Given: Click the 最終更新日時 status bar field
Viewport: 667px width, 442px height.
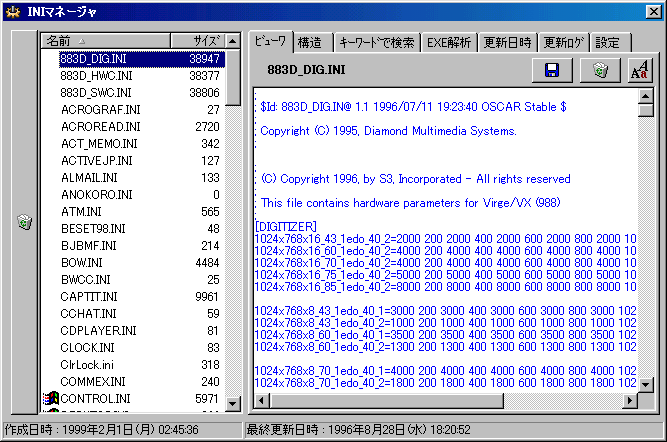Looking at the screenshot, I should coord(454,430).
